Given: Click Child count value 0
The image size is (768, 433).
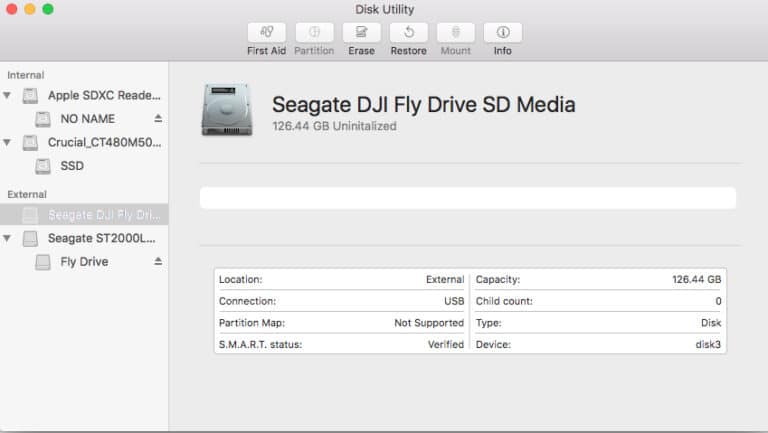Looking at the screenshot, I should [718, 301].
